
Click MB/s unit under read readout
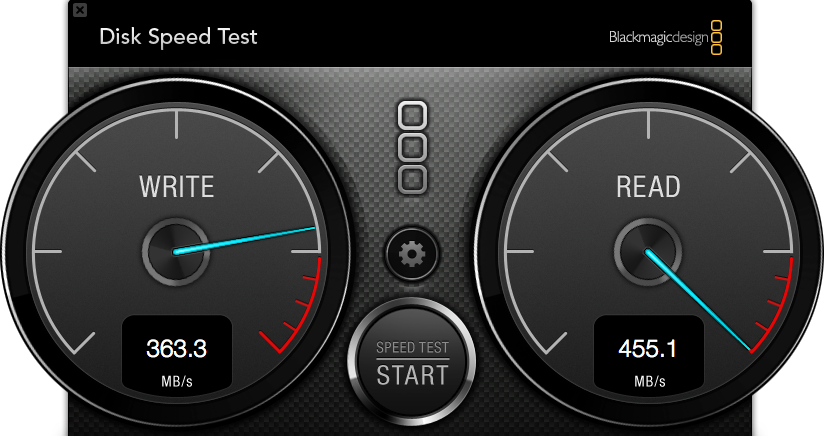(649, 381)
